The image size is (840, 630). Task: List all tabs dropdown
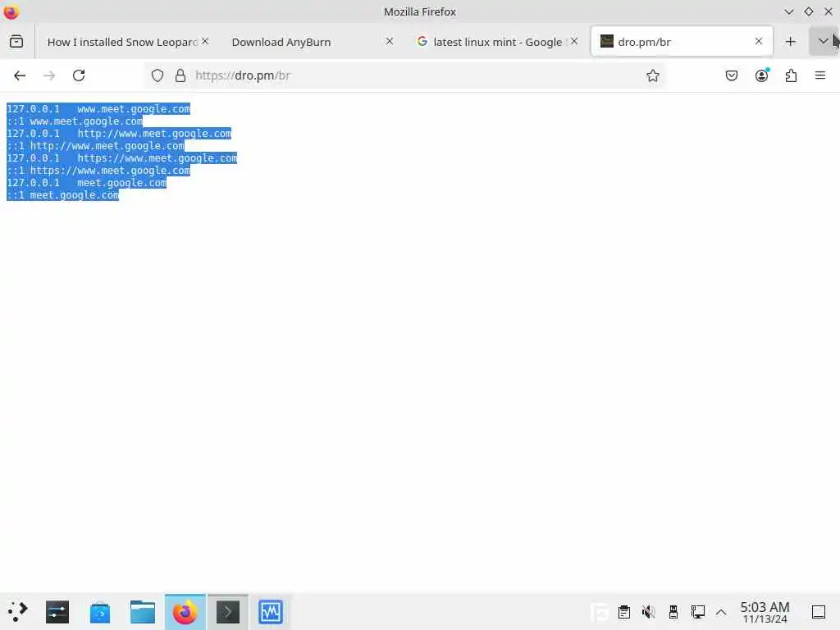tap(823, 41)
